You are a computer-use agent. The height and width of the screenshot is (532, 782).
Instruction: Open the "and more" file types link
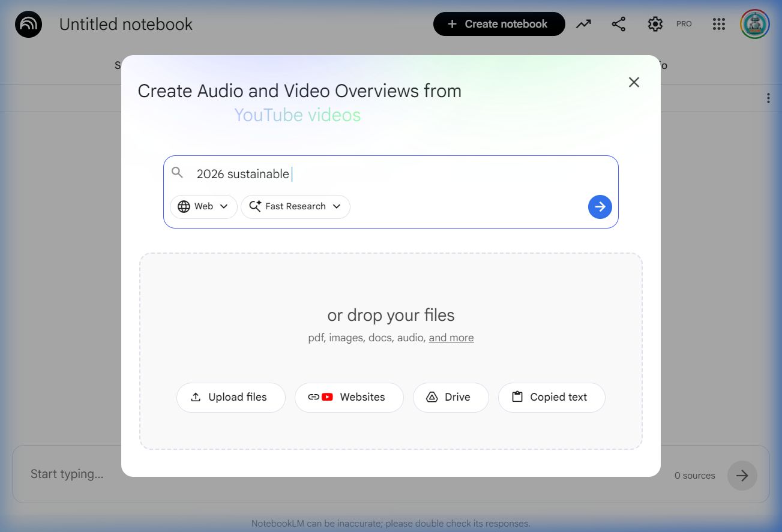[x=451, y=338]
